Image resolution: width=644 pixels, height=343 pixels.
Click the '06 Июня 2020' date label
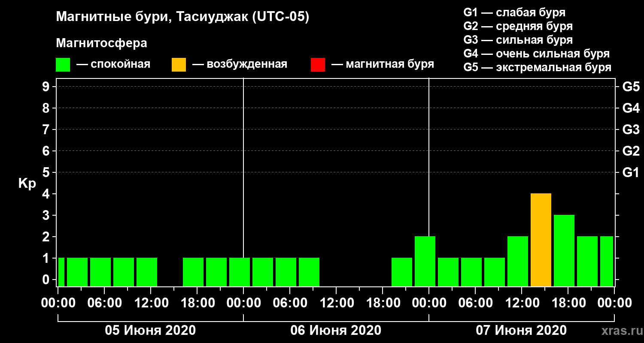336,330
